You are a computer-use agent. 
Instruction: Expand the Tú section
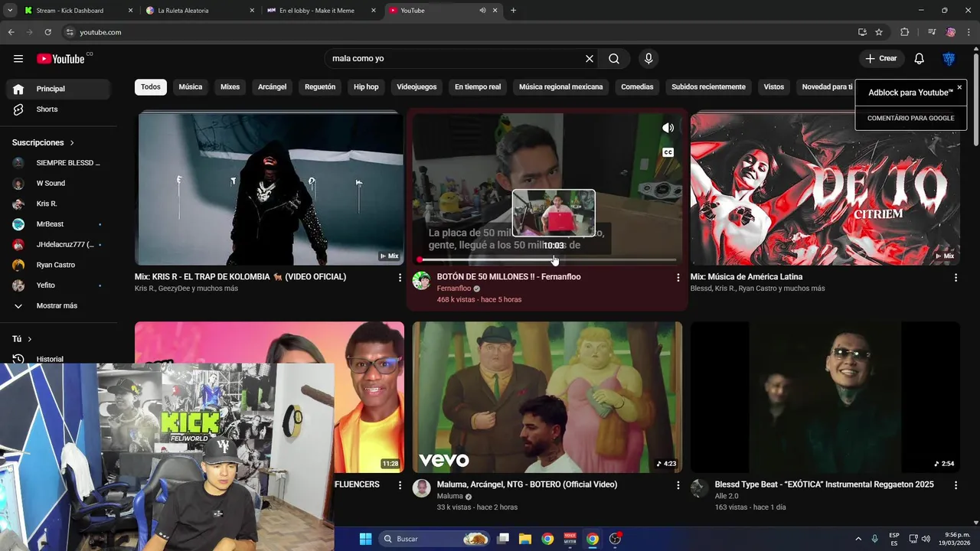tap(22, 339)
